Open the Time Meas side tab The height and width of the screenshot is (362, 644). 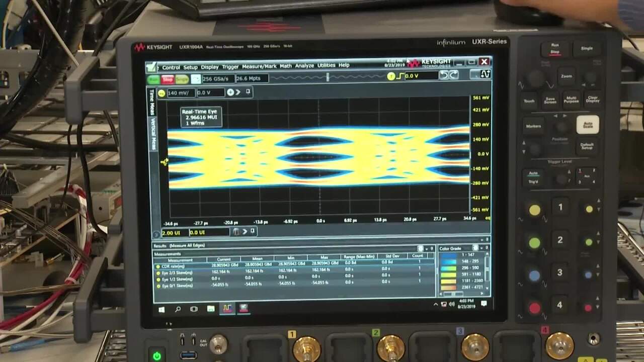point(152,103)
